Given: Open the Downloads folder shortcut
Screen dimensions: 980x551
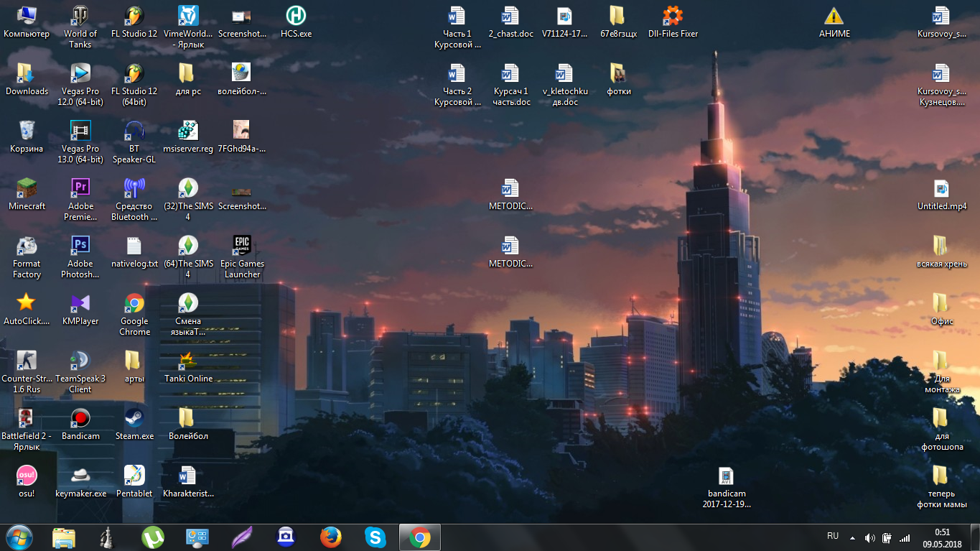Looking at the screenshot, I should [x=27, y=79].
